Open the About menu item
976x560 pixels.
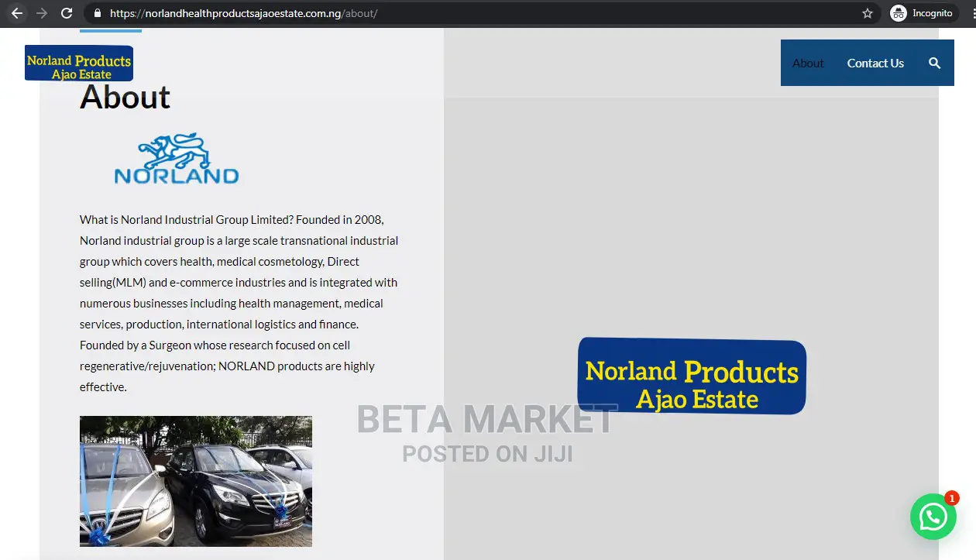coord(808,64)
